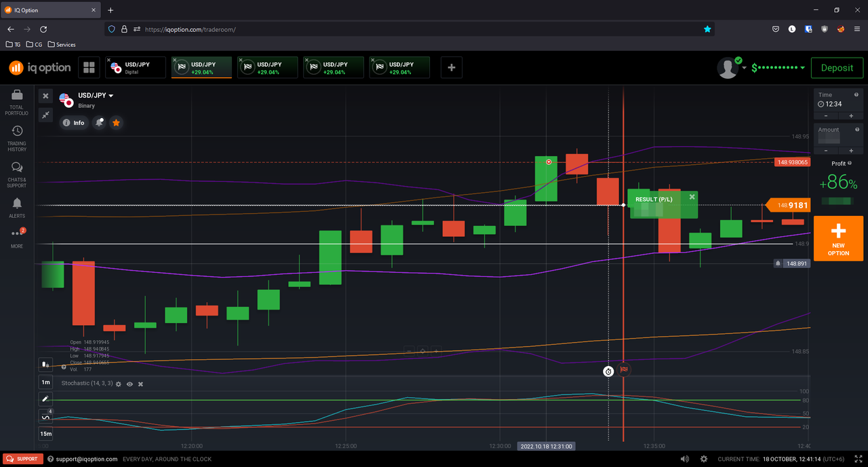Collapse chart with the shrink arrows icon
The image size is (868, 467).
(45, 115)
